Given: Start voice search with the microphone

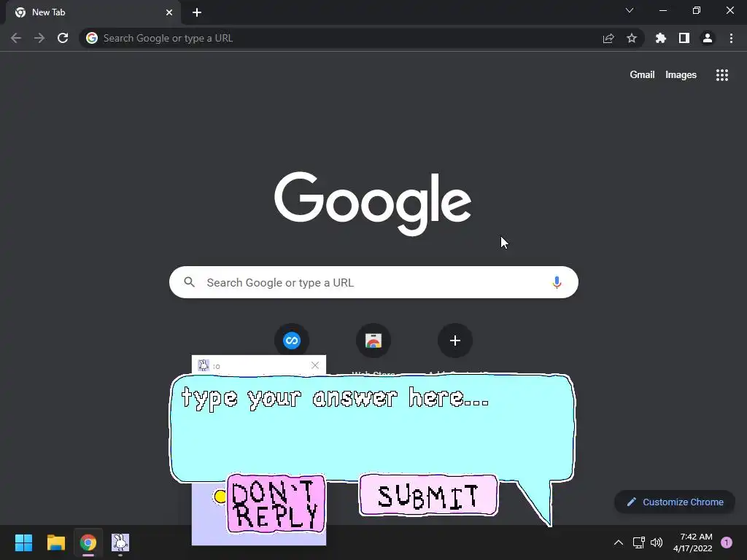Looking at the screenshot, I should tap(557, 282).
